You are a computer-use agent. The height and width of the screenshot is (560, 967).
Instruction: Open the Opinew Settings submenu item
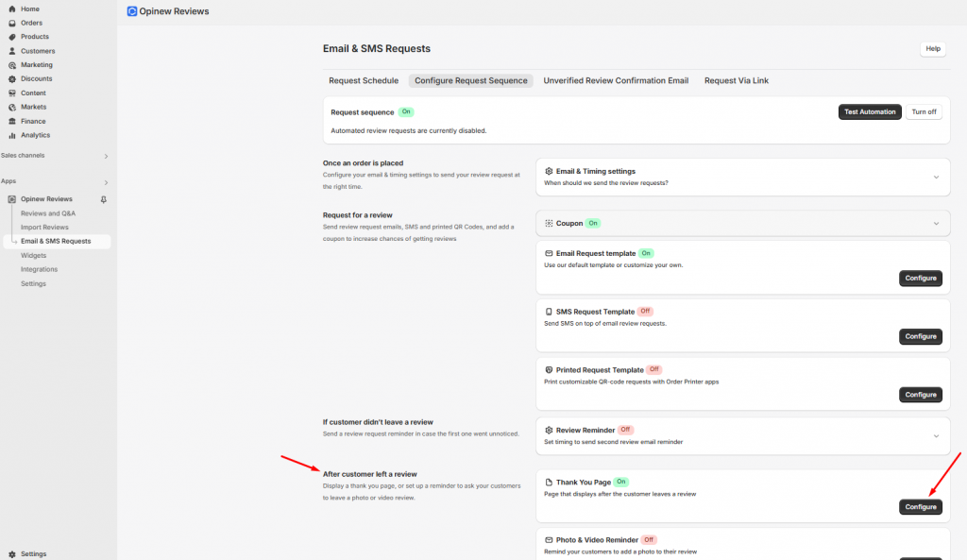[x=33, y=283]
